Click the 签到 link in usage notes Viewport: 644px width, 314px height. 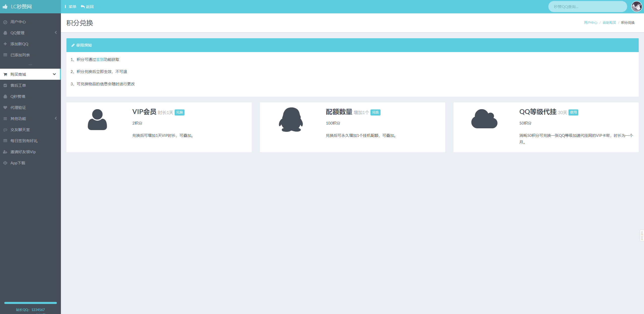(x=100, y=60)
